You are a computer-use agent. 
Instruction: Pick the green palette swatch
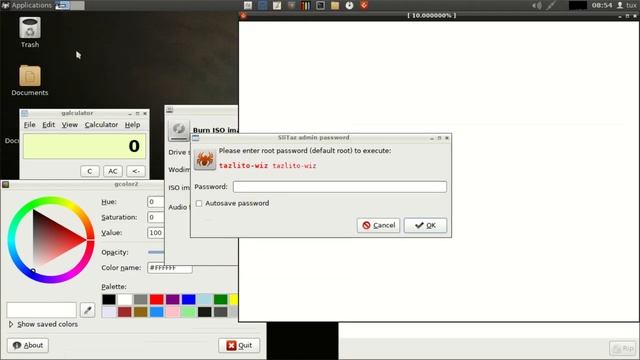pyautogui.click(x=220, y=299)
